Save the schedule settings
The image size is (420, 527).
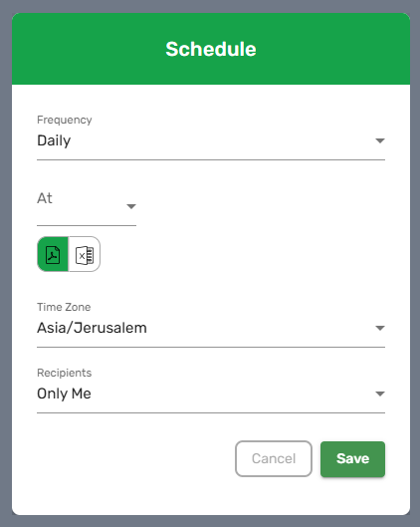[x=353, y=459]
